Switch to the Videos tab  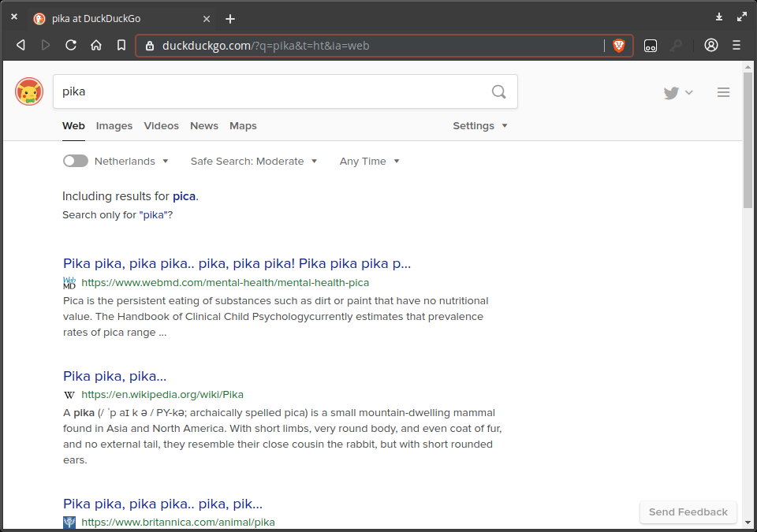161,125
